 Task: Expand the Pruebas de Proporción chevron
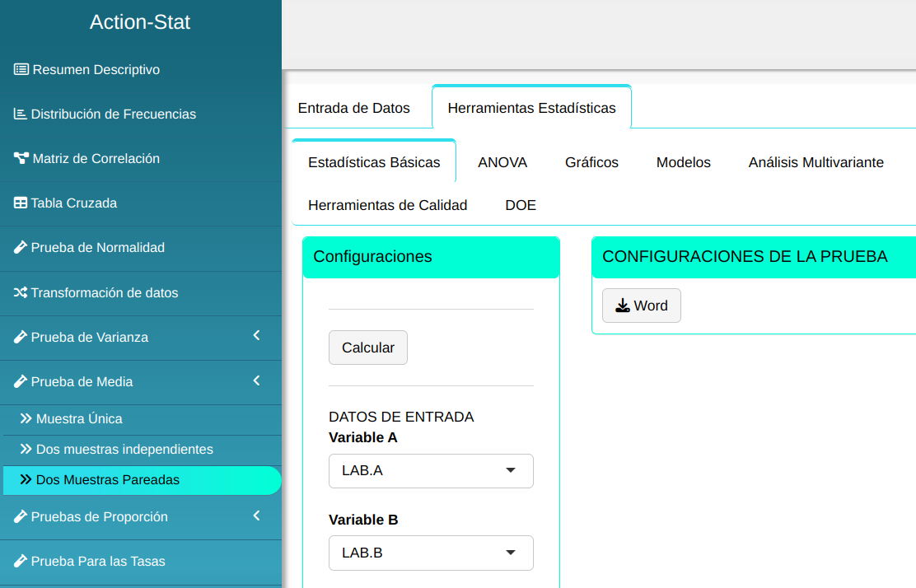pos(256,516)
